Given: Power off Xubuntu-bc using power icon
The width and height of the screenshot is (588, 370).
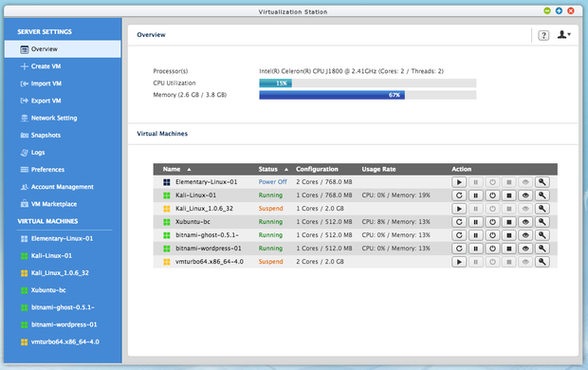Looking at the screenshot, I should click(492, 222).
